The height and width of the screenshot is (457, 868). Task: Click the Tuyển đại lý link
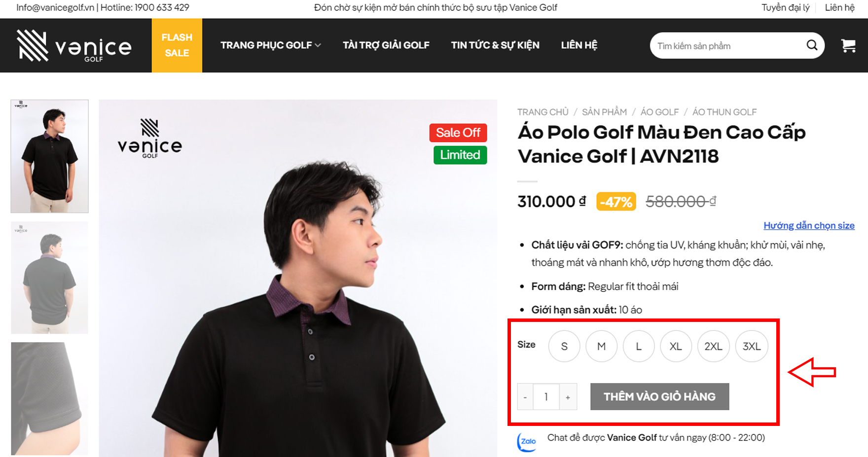pos(785,7)
